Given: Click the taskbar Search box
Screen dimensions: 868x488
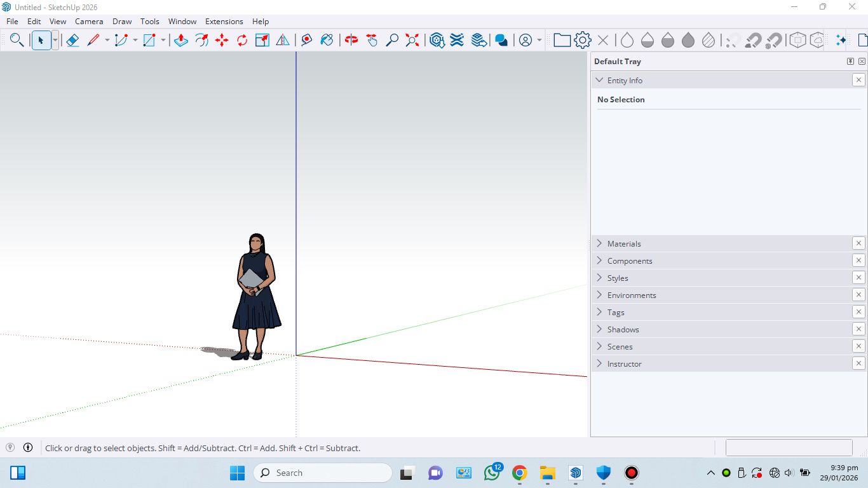Looking at the screenshot, I should [323, 473].
